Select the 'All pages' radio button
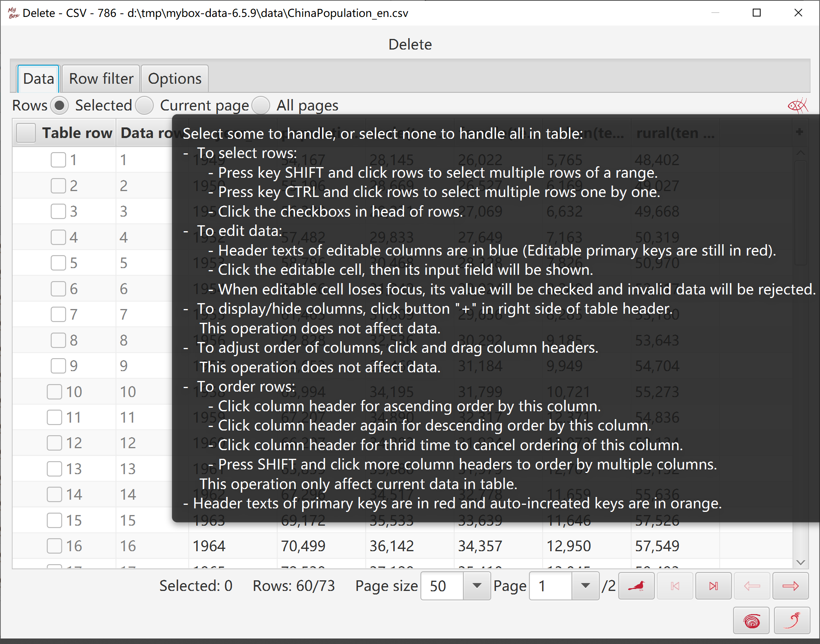 261,105
